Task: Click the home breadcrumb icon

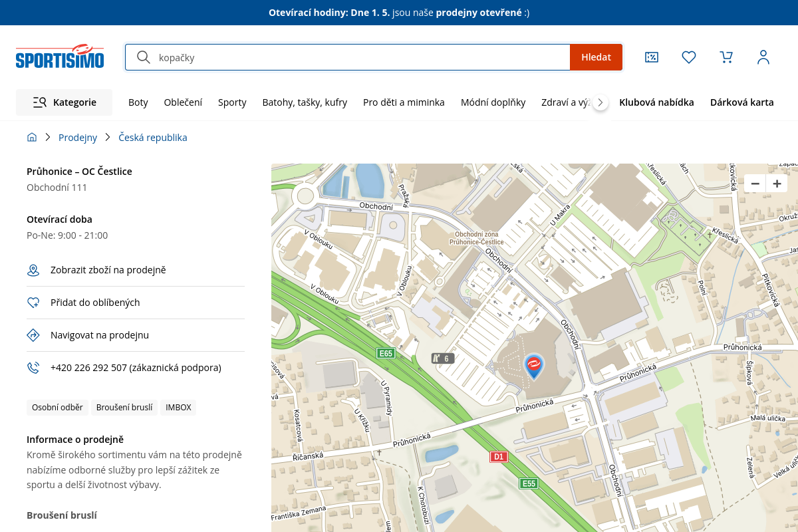Action: pos(32,138)
